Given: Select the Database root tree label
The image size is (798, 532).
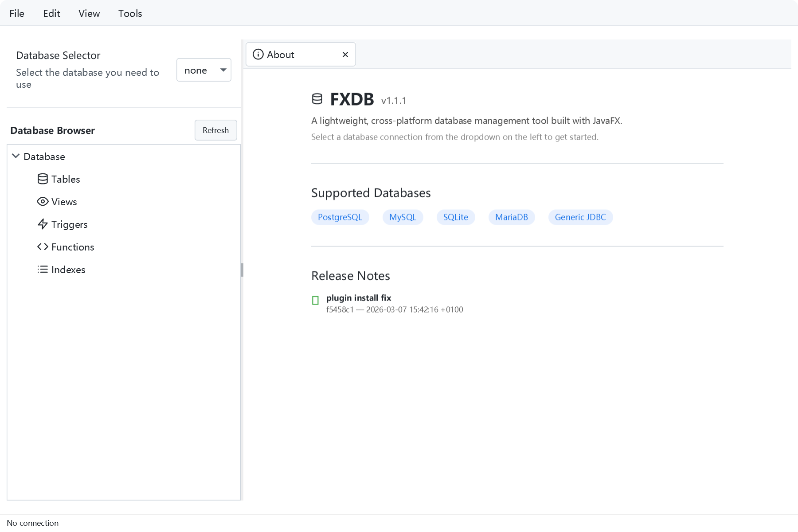Looking at the screenshot, I should (44, 156).
